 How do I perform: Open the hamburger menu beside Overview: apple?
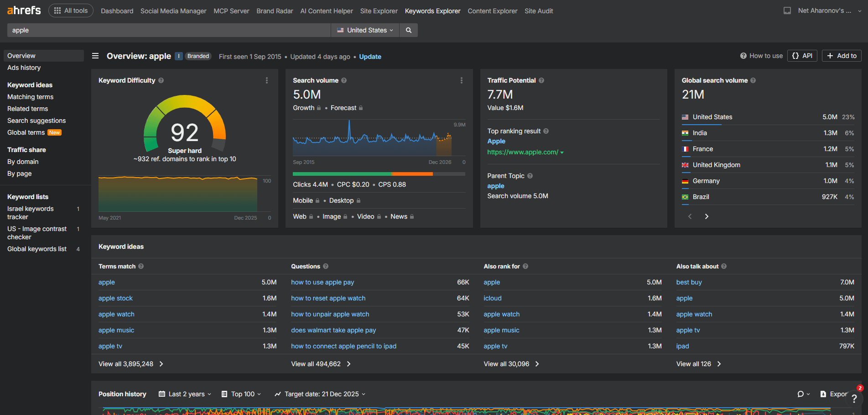(x=95, y=56)
